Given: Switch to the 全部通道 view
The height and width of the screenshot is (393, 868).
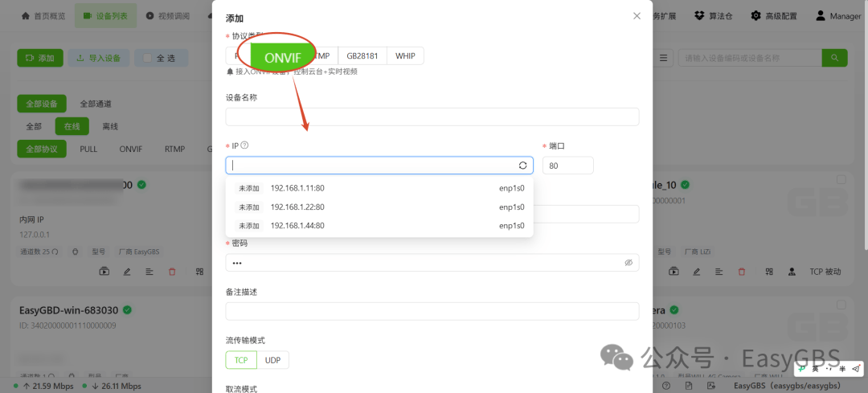Looking at the screenshot, I should 95,104.
